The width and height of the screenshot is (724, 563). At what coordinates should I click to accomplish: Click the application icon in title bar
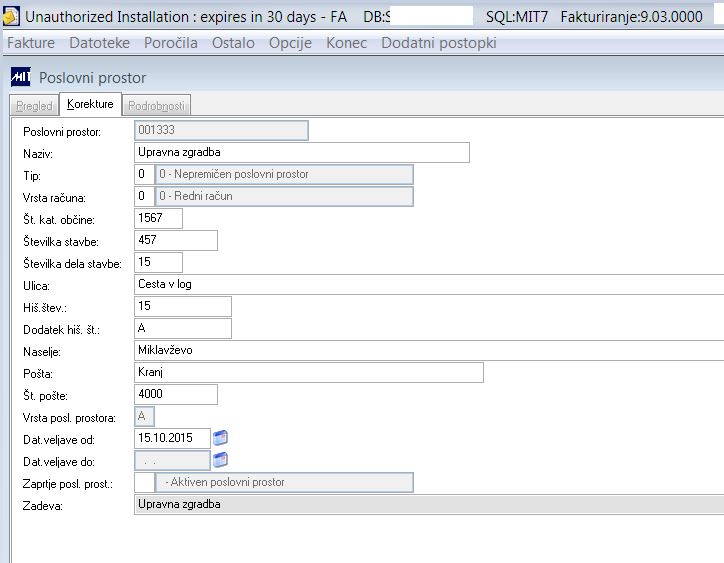11,16
